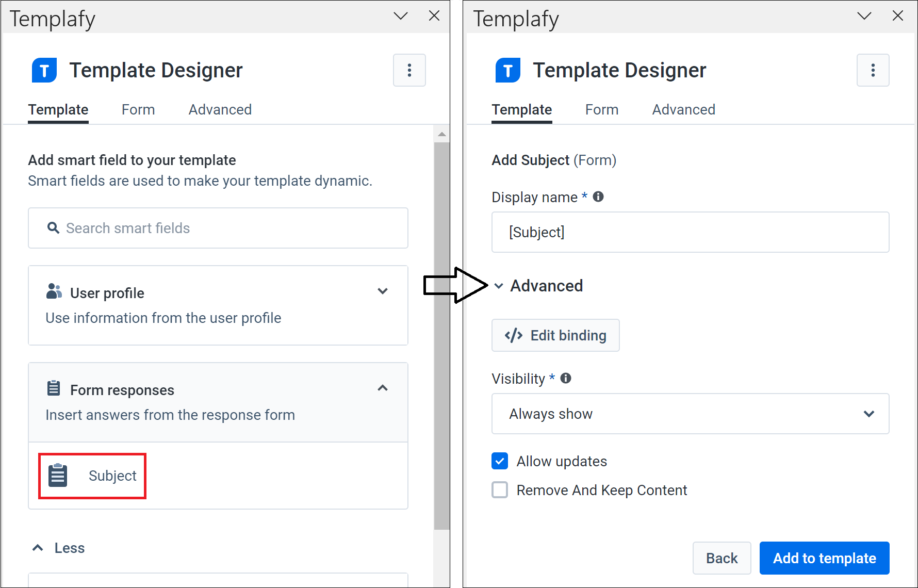The image size is (918, 588).
Task: Open the Always show visibility dropdown
Action: (x=870, y=414)
